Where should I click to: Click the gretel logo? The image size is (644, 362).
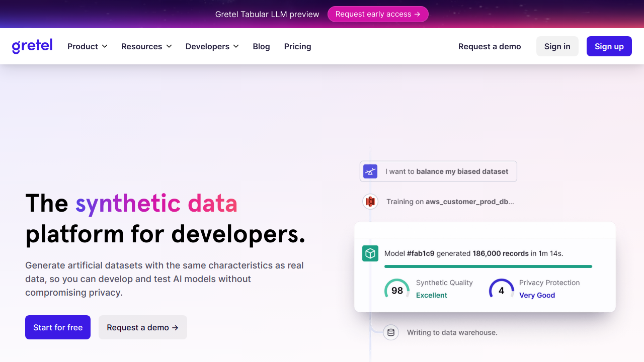coord(32,46)
